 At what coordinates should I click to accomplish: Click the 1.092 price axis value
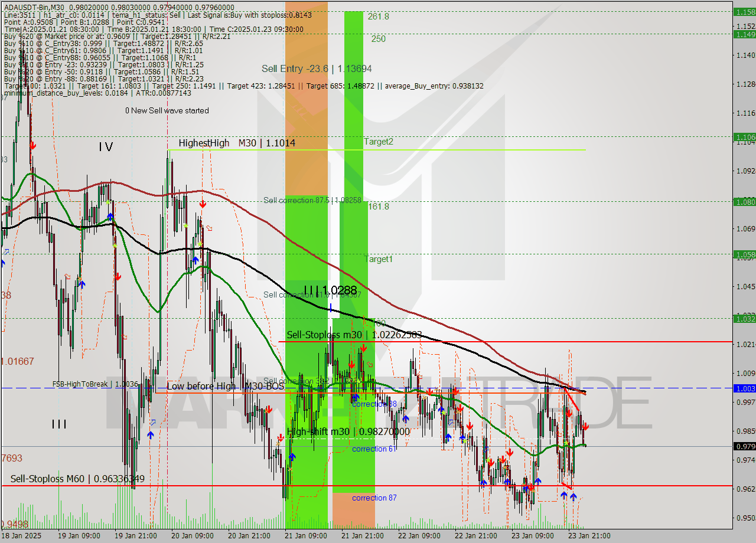745,171
